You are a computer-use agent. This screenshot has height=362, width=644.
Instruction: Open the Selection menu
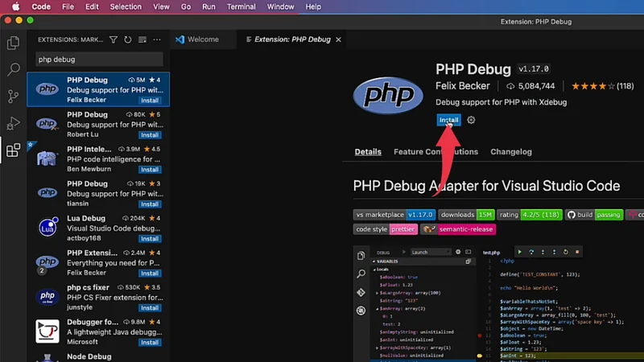(x=126, y=6)
